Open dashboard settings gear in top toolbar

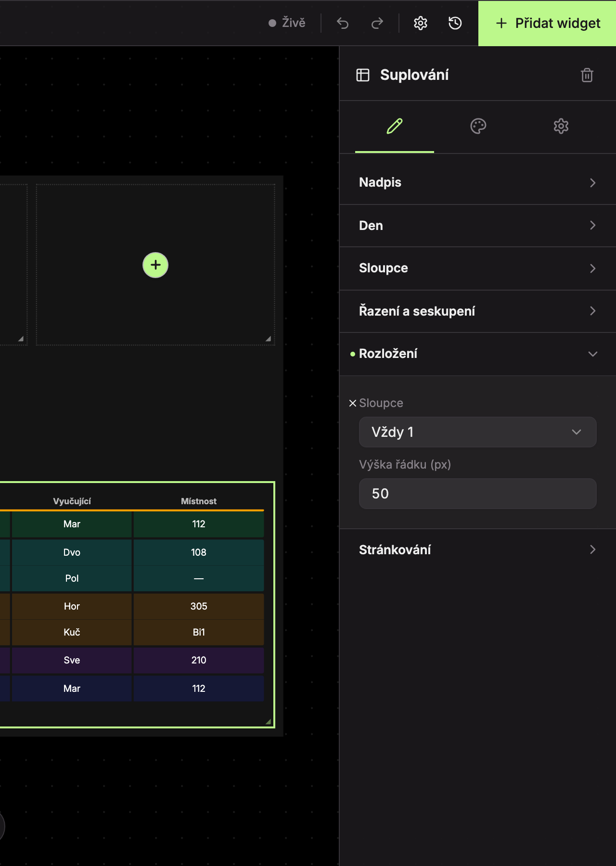[421, 23]
